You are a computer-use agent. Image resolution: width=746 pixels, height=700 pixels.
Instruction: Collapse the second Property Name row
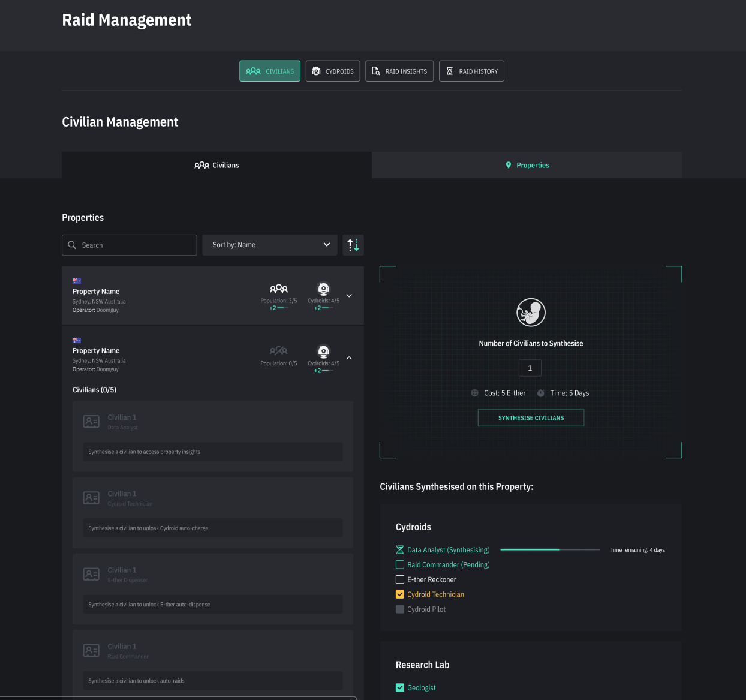point(349,358)
